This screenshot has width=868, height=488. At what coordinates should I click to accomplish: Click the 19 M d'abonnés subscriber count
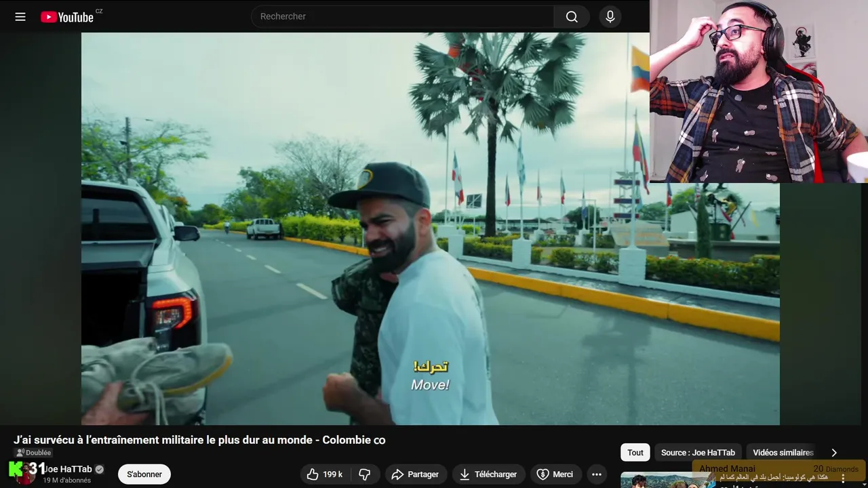tap(67, 481)
